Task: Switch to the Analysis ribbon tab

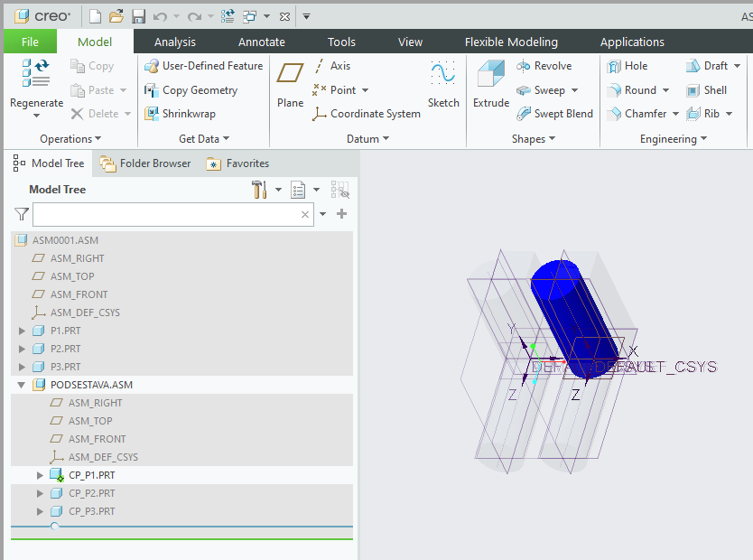Action: (x=175, y=42)
